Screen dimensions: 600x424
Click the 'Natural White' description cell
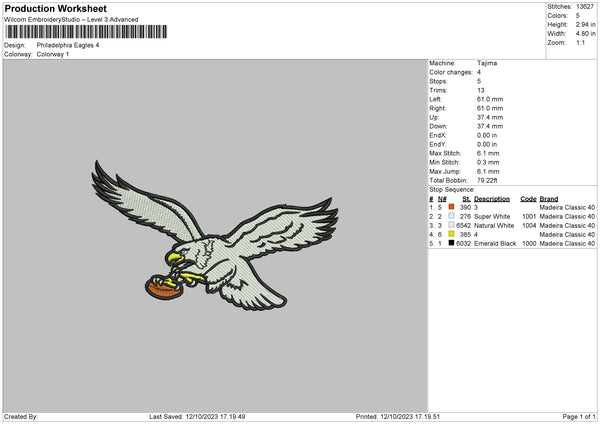pyautogui.click(x=494, y=226)
